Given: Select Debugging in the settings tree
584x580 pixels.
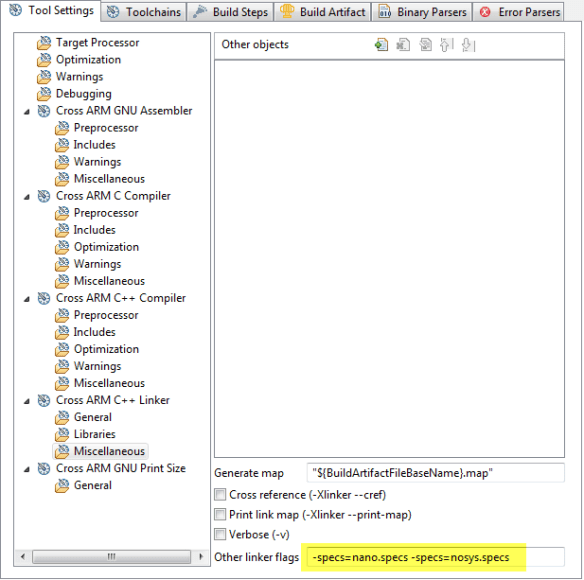Looking at the screenshot, I should pyautogui.click(x=83, y=94).
